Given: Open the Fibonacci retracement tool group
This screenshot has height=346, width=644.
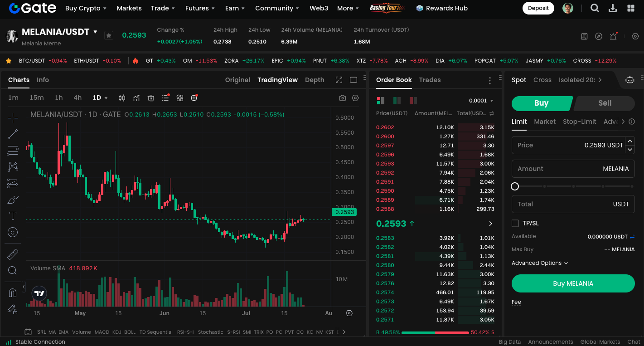Looking at the screenshot, I should pos(13,150).
